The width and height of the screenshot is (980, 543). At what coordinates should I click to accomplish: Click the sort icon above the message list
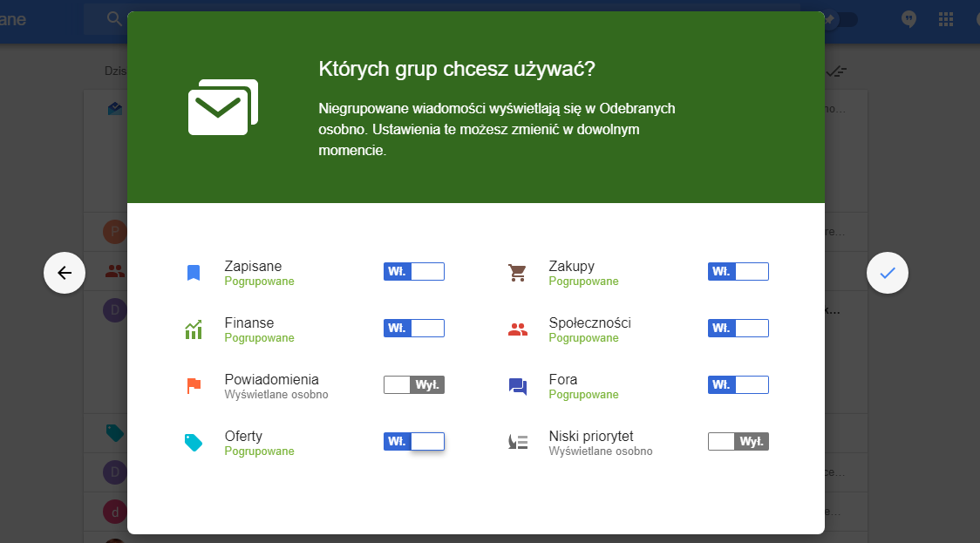[x=836, y=71]
